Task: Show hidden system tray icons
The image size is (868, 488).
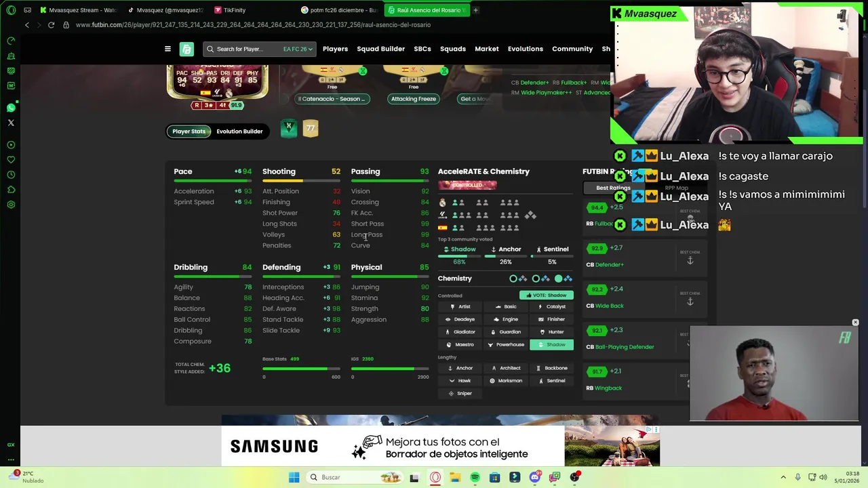Action: pyautogui.click(x=783, y=477)
